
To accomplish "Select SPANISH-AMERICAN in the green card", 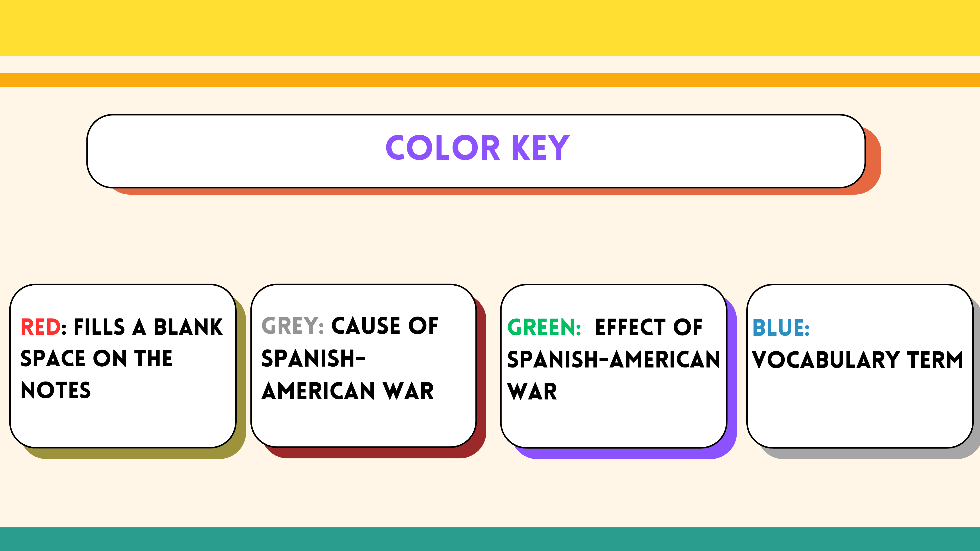I will 613,360.
